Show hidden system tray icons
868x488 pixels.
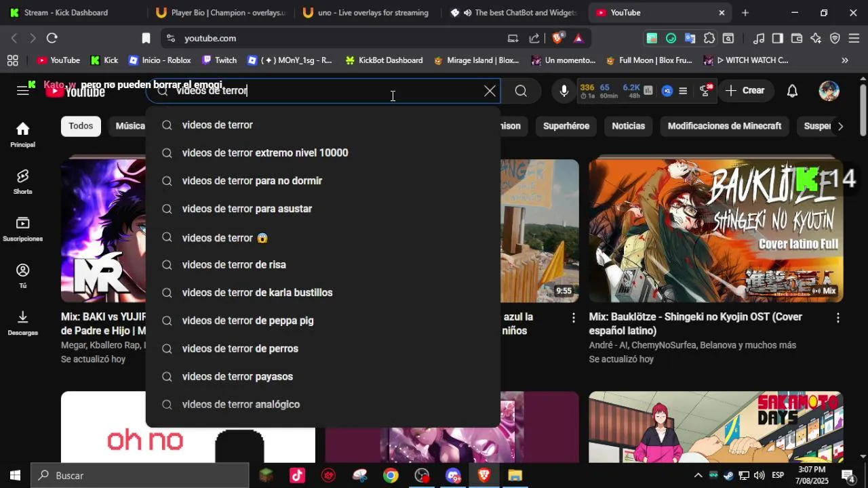(698, 476)
